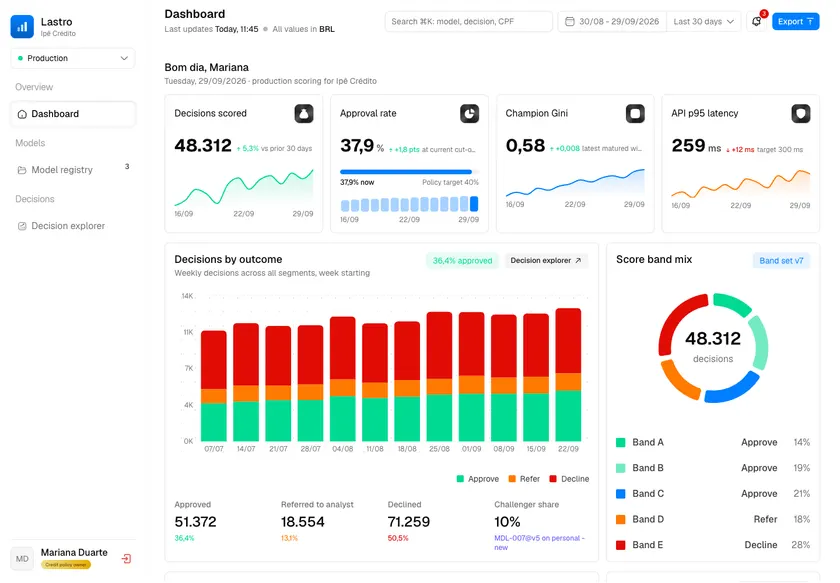Click the Declined value 71.259
Viewport: 840px width, 583px height.
pyautogui.click(x=409, y=522)
